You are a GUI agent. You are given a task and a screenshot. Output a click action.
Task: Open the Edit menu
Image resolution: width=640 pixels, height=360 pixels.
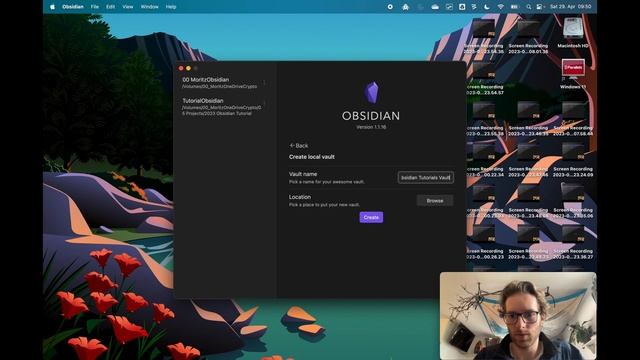[x=110, y=7]
